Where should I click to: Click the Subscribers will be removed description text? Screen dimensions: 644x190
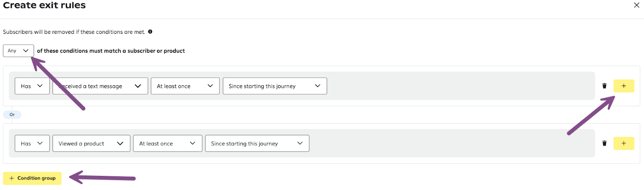pos(74,32)
